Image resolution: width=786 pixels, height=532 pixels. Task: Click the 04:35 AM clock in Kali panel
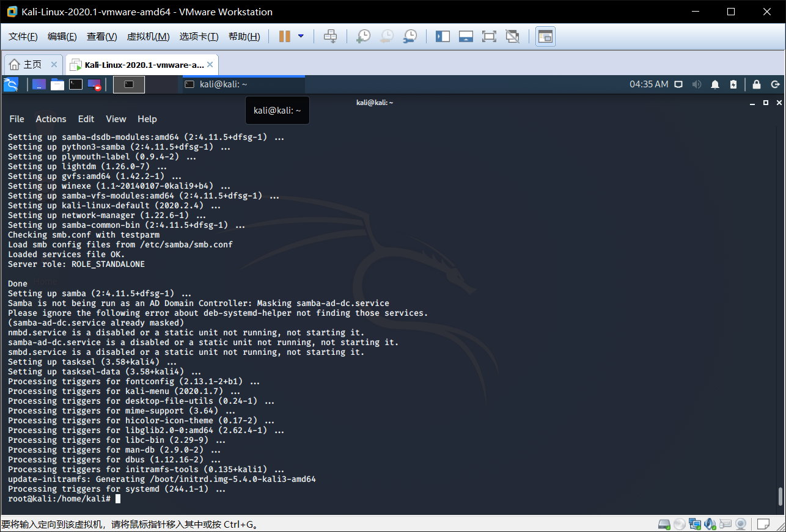pyautogui.click(x=649, y=84)
